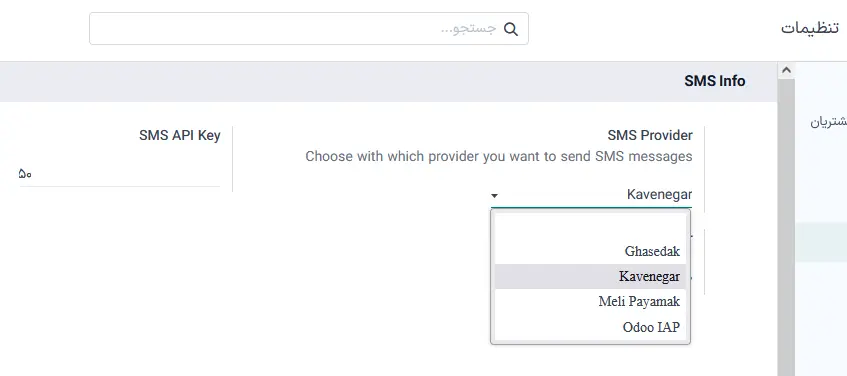This screenshot has height=376, width=847.
Task: Click the vertical scrollbar track
Action: pyautogui.click(x=786, y=227)
